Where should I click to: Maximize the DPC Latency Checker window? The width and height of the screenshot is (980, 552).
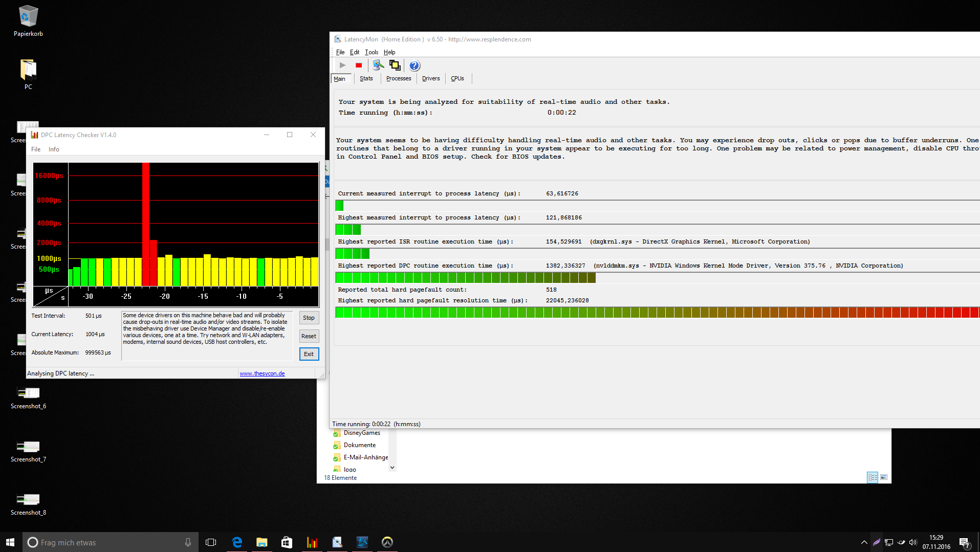point(290,135)
